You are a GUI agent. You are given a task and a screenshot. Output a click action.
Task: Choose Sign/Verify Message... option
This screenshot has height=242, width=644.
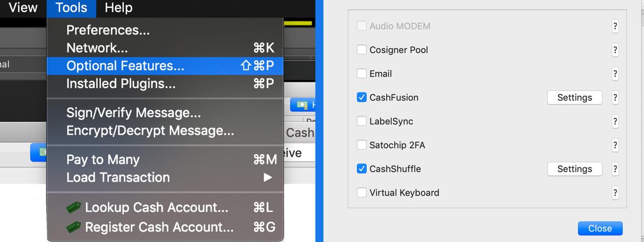coord(165,113)
